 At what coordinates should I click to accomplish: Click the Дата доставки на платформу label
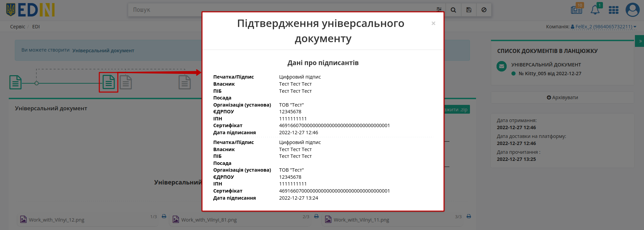point(532,136)
